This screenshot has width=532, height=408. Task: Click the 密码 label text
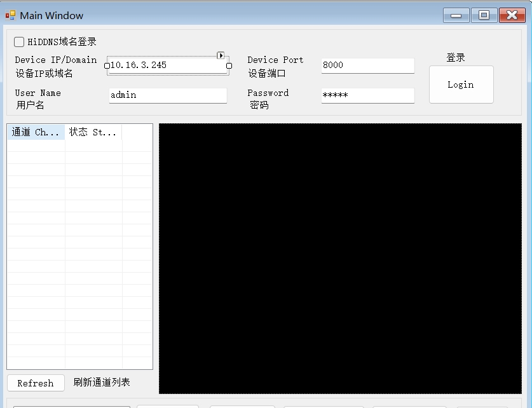(259, 105)
